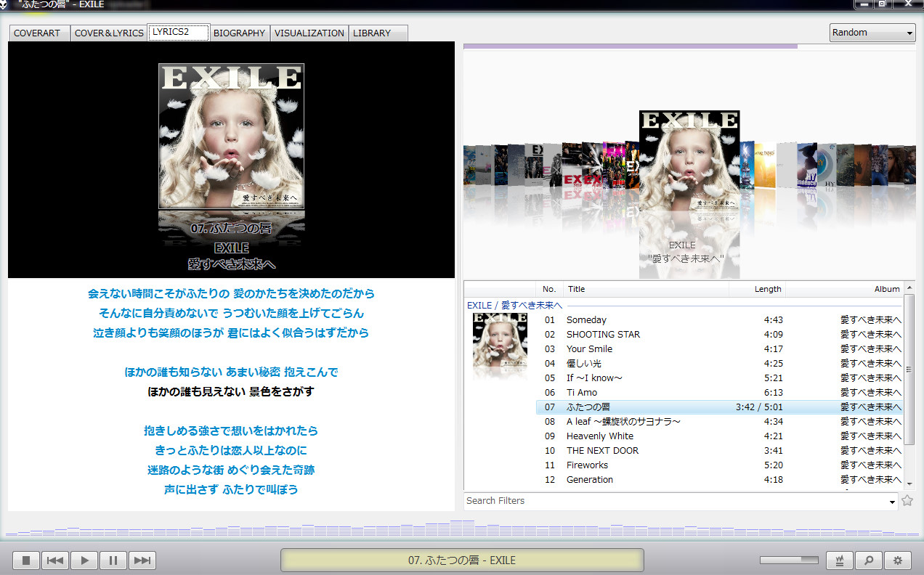Go to the BIOGRAPHY tab
The image size is (924, 575).
click(239, 33)
